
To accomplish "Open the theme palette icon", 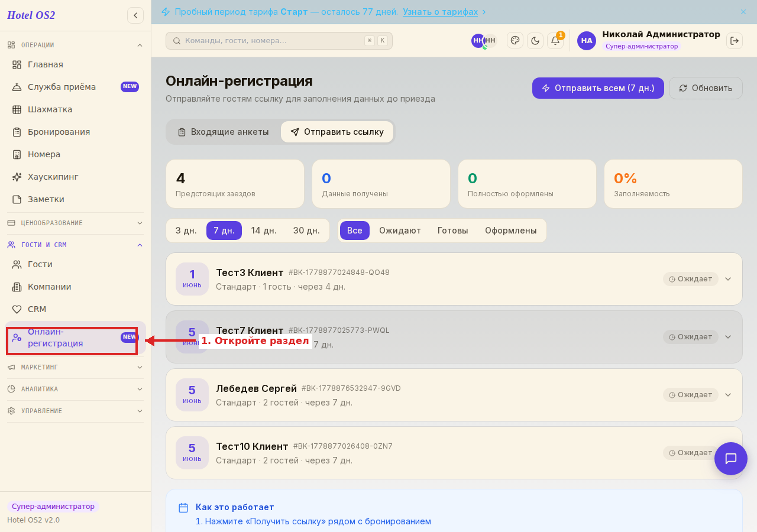I will [515, 40].
